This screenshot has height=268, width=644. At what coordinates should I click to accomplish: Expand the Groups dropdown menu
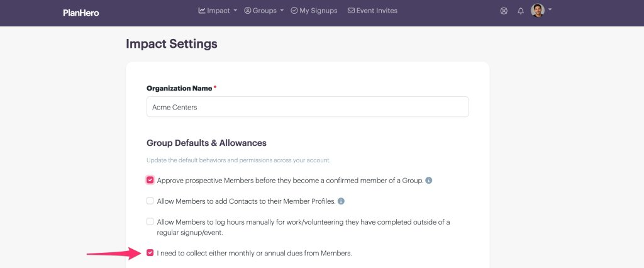tap(282, 11)
